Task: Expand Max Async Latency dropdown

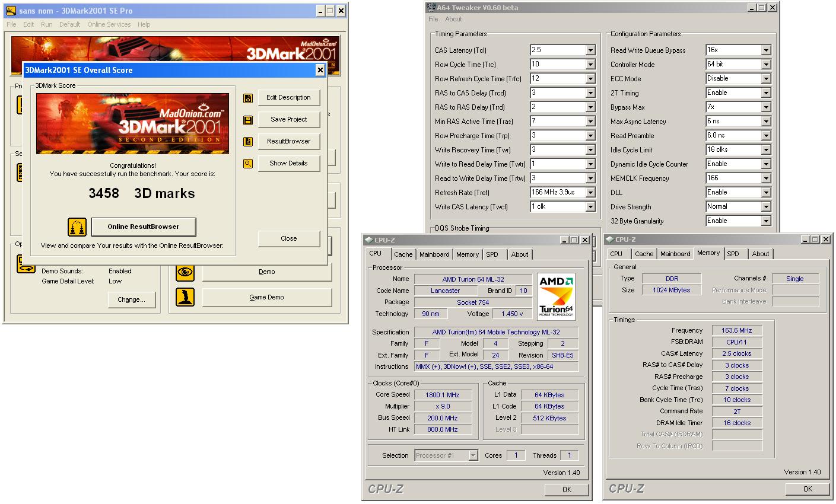Action: point(766,122)
